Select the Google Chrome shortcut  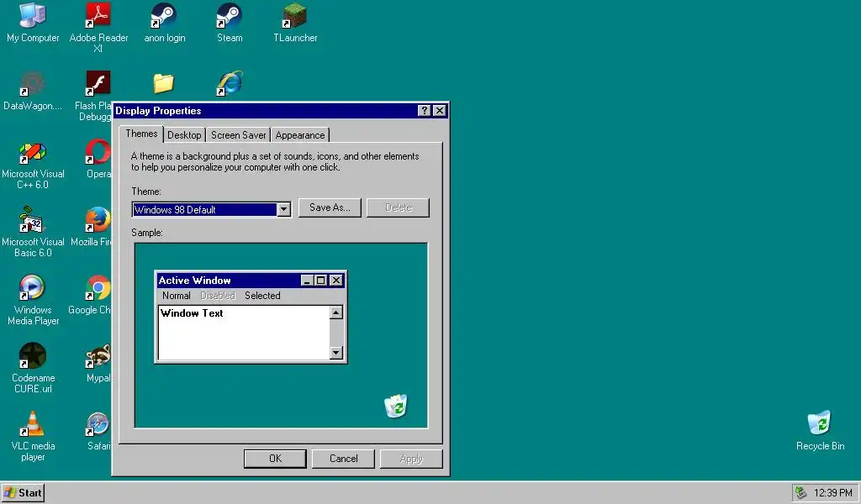pos(91,295)
